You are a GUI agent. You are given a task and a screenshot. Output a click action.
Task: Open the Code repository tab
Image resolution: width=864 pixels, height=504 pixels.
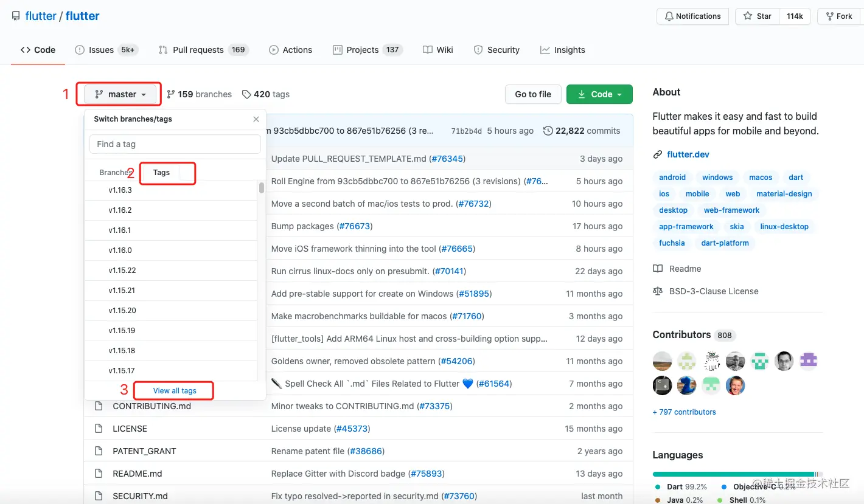click(38, 50)
